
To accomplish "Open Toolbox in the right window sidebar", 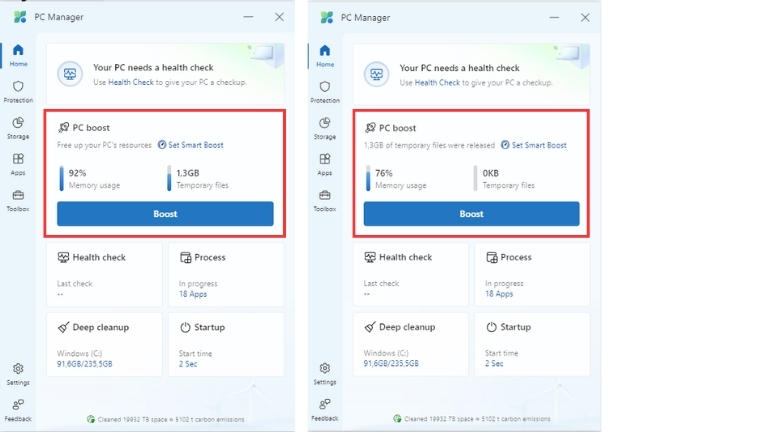I will pyautogui.click(x=325, y=200).
